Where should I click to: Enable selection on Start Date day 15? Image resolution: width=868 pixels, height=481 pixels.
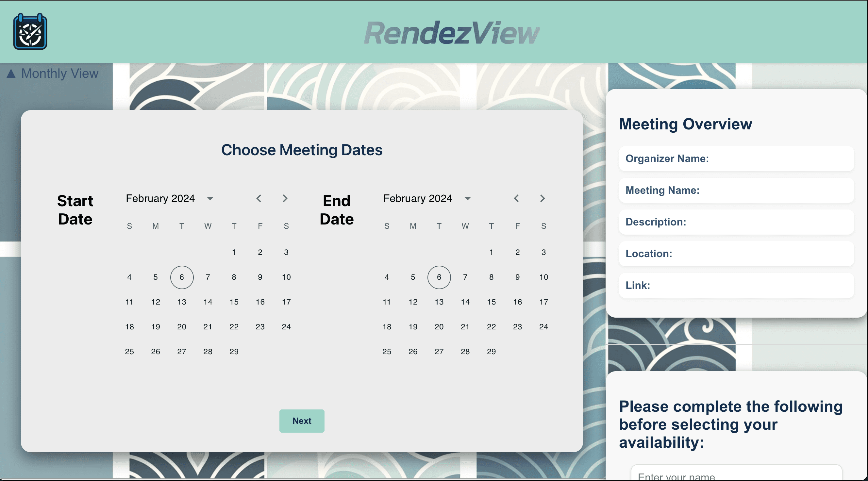(234, 302)
